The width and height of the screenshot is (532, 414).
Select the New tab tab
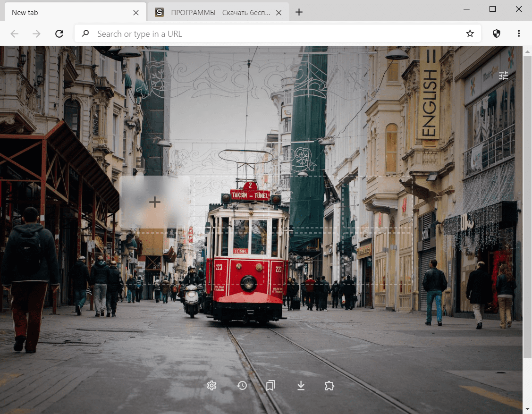coord(66,13)
